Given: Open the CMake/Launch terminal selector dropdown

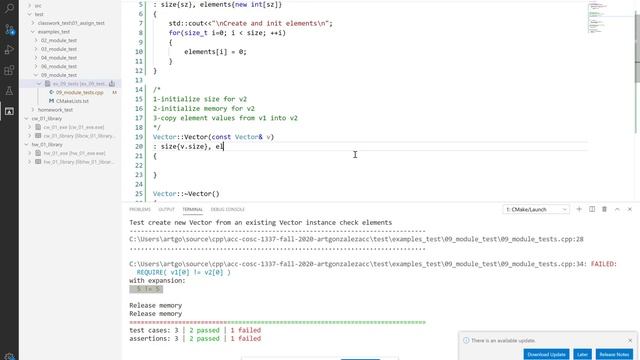Looking at the screenshot, I should pyautogui.click(x=536, y=209).
